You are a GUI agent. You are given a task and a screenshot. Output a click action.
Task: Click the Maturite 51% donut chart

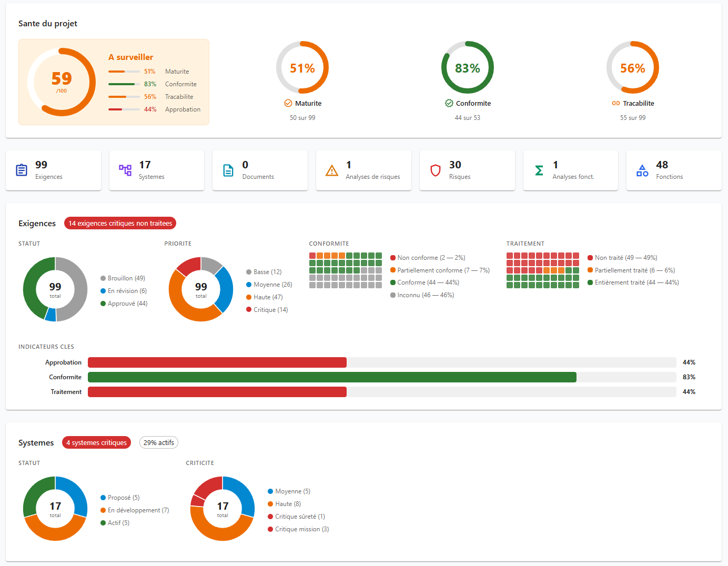click(302, 67)
